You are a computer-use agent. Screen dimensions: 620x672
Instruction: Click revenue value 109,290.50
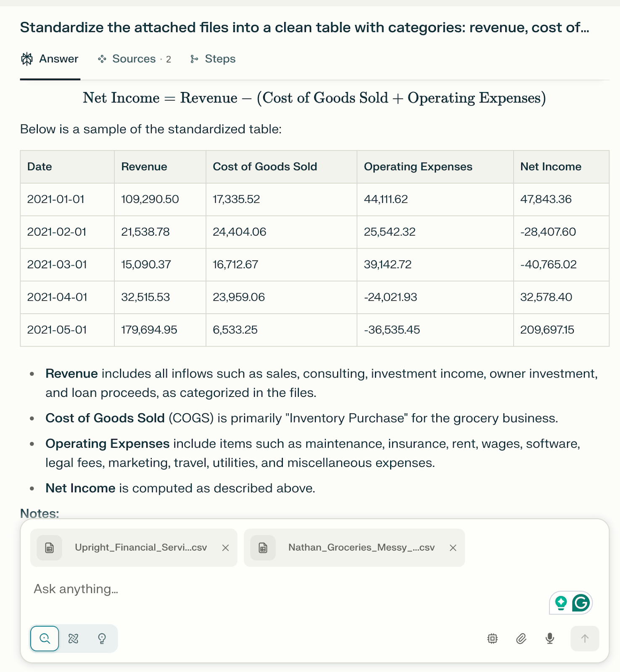[150, 199]
